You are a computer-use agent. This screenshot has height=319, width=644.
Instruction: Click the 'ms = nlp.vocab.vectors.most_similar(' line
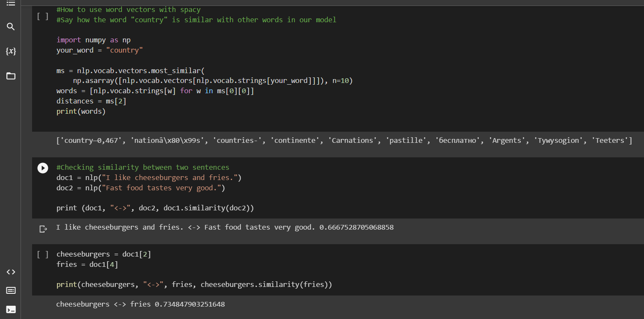[x=131, y=71]
